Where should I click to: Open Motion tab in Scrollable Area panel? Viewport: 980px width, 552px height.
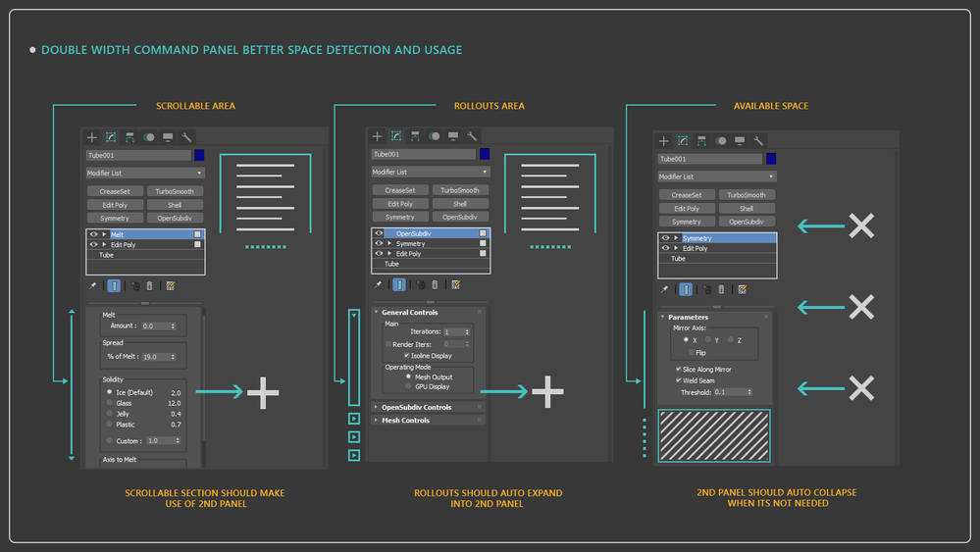[149, 137]
